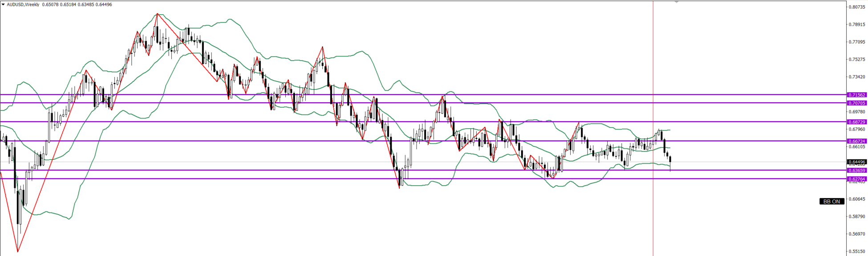Click the 0.71562 purple price label
This screenshot has width=868, height=256.
point(856,95)
